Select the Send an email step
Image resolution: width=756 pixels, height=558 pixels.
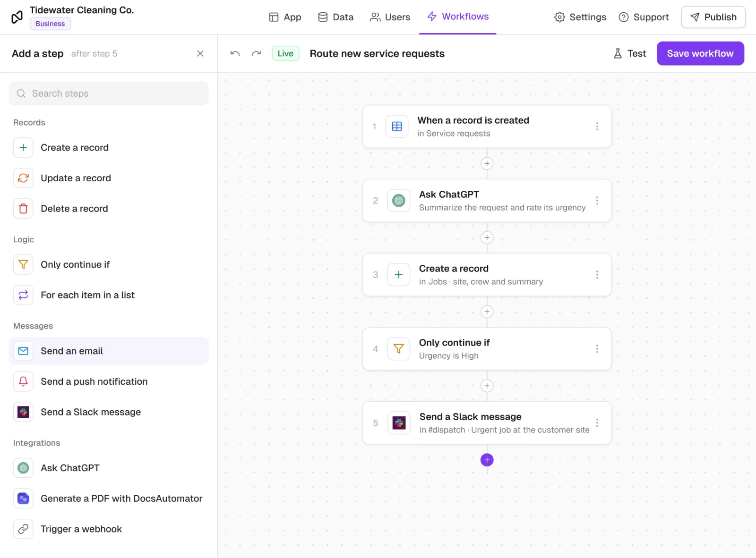(x=109, y=351)
